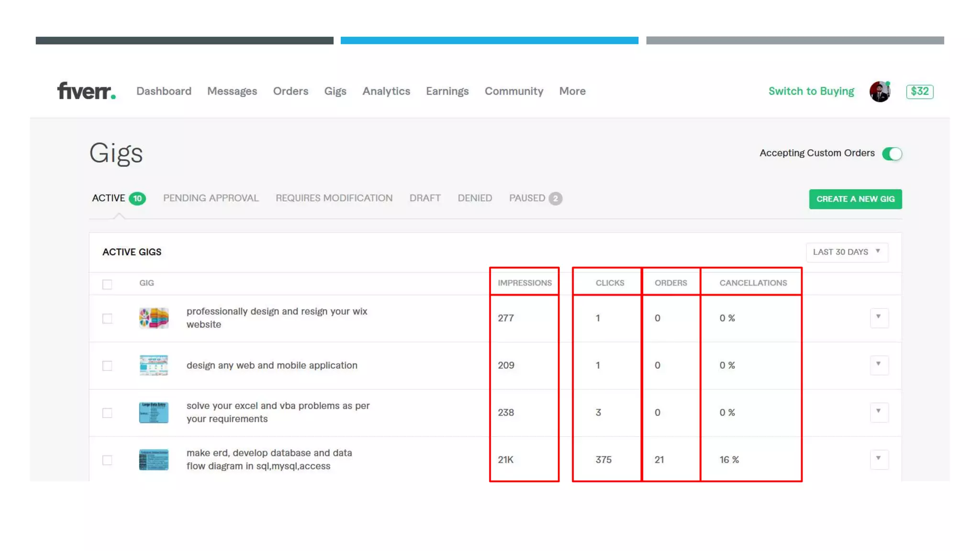Open the web and mobile application gig thumbnail
Viewport: 980px width, 551px height.
[x=154, y=365]
